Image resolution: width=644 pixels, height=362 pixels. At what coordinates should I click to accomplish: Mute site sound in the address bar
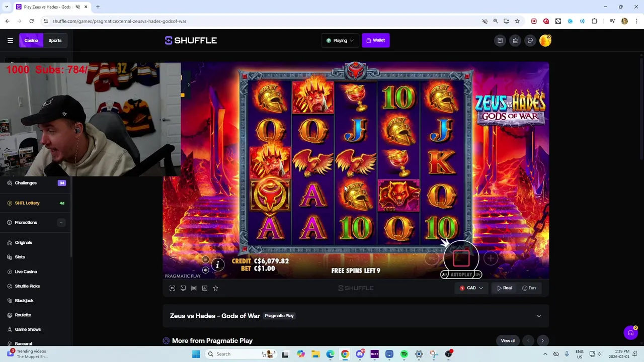point(485,21)
